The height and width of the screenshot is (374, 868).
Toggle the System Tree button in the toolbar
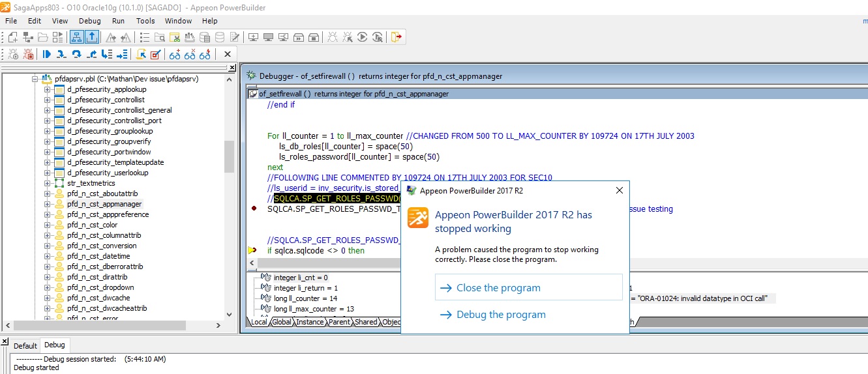point(76,37)
